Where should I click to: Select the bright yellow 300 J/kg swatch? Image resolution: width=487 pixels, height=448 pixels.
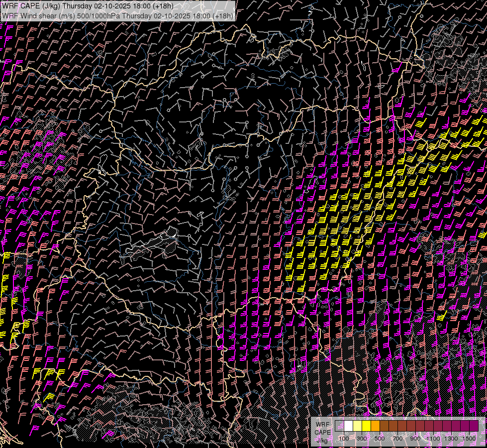366,426
